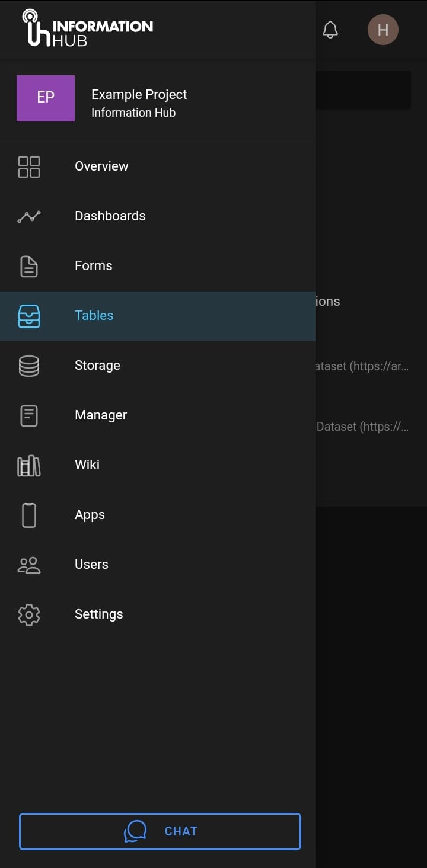Click the Tables inbox tray icon
This screenshot has height=868, width=427.
(28, 316)
